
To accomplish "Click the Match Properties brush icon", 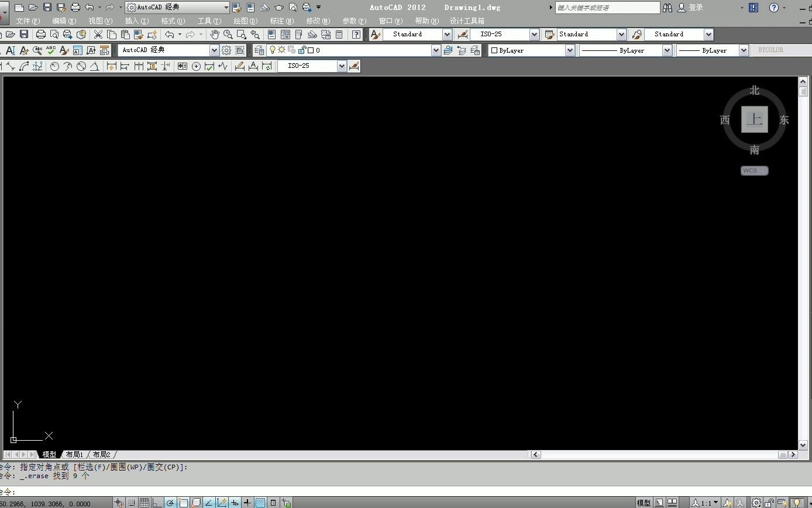I will 138,35.
